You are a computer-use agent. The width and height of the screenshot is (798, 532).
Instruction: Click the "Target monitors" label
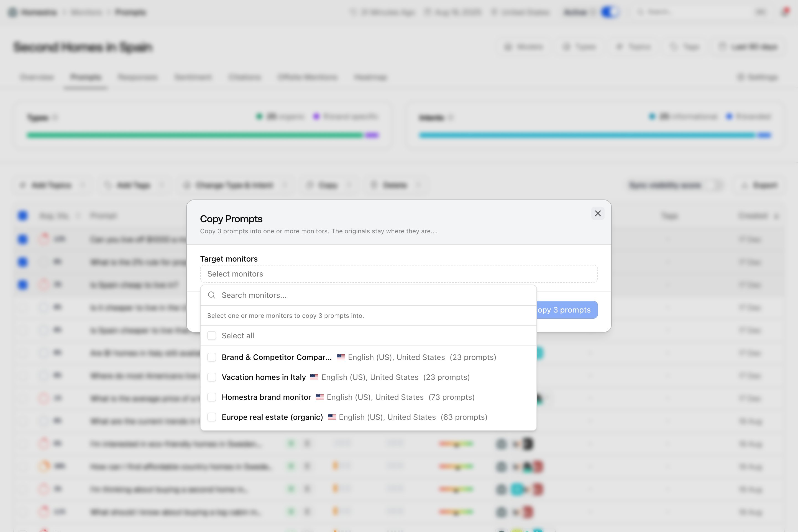(x=229, y=259)
